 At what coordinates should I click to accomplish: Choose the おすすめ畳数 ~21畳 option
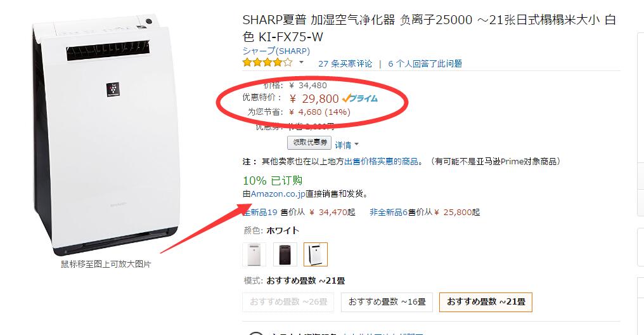tap(486, 302)
